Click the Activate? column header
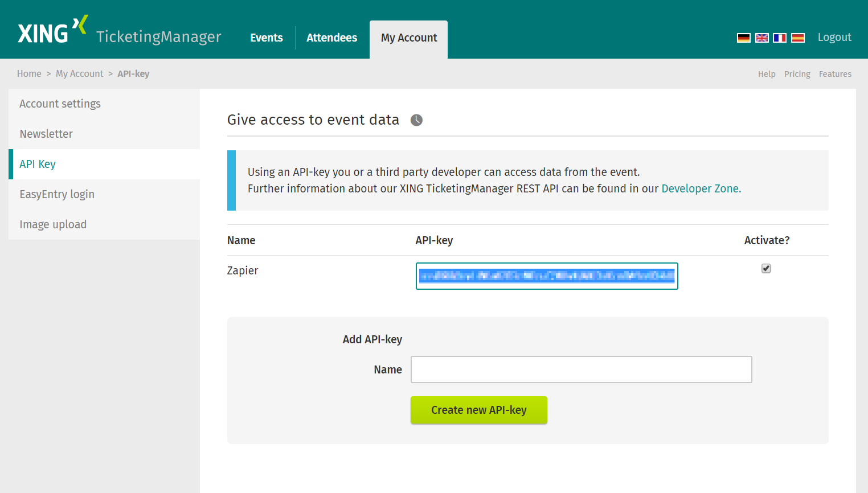 point(767,240)
